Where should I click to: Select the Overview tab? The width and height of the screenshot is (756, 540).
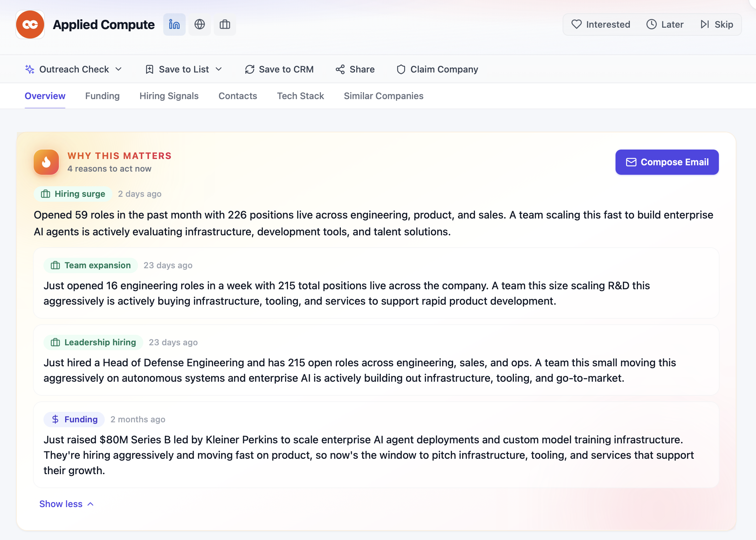tap(45, 96)
